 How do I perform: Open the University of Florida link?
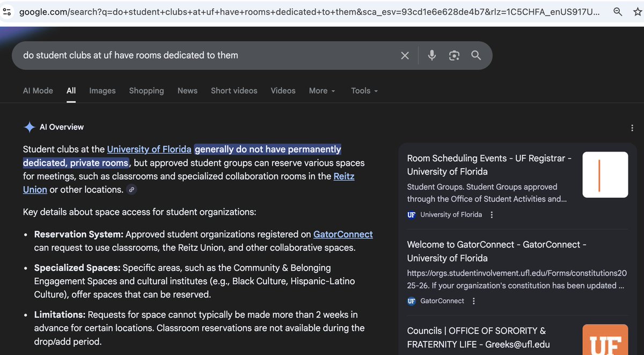point(149,149)
